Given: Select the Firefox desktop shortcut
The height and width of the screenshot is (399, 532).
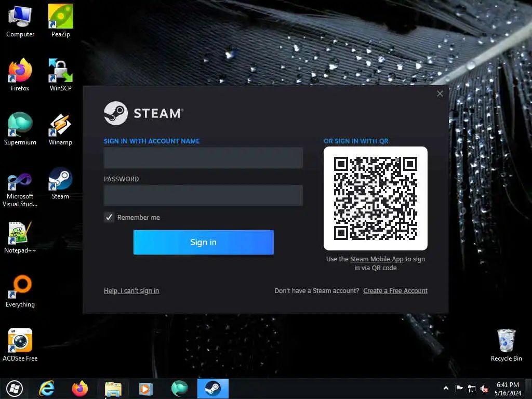Looking at the screenshot, I should pyautogui.click(x=20, y=74).
